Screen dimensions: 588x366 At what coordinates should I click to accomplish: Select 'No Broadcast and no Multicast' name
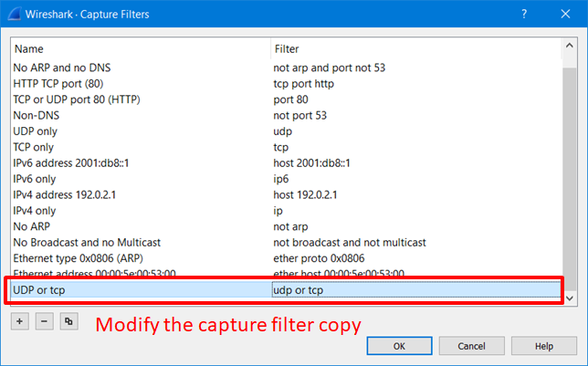[87, 242]
